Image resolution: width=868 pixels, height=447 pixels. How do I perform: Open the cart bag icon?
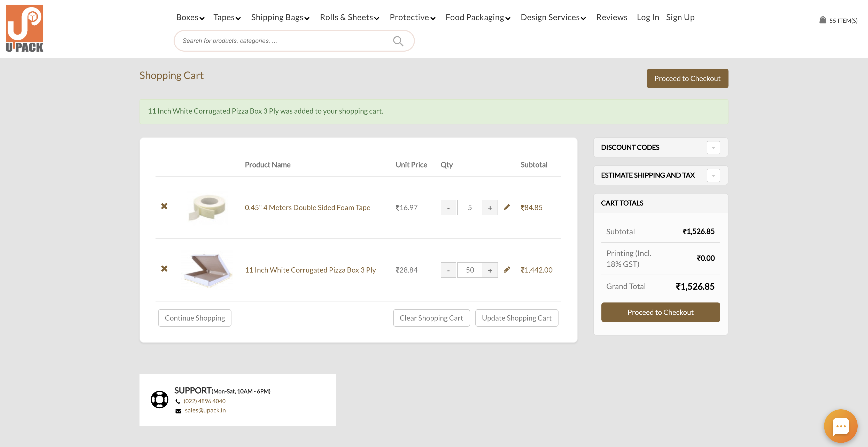[x=823, y=20]
